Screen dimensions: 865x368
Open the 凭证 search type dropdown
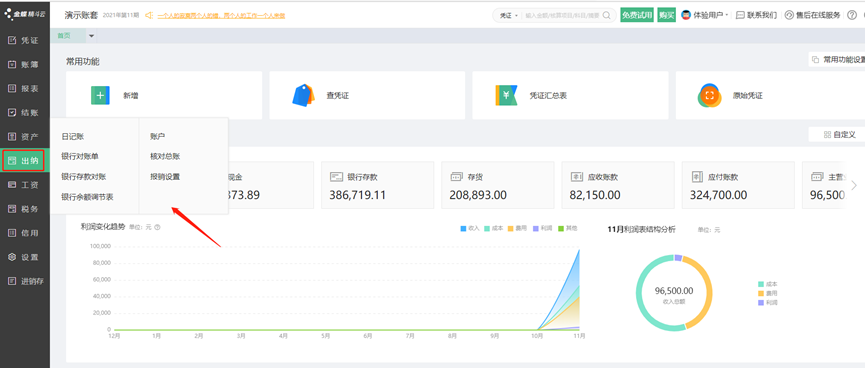(x=509, y=15)
